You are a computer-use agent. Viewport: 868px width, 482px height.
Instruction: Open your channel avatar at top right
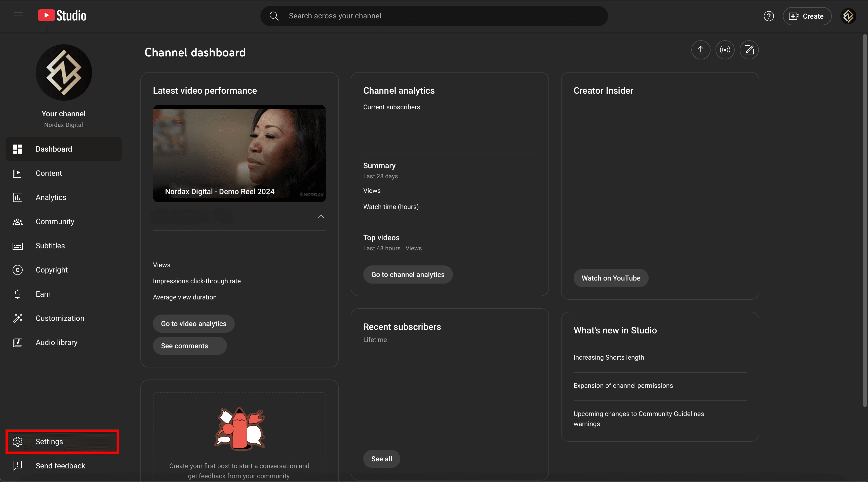point(848,16)
